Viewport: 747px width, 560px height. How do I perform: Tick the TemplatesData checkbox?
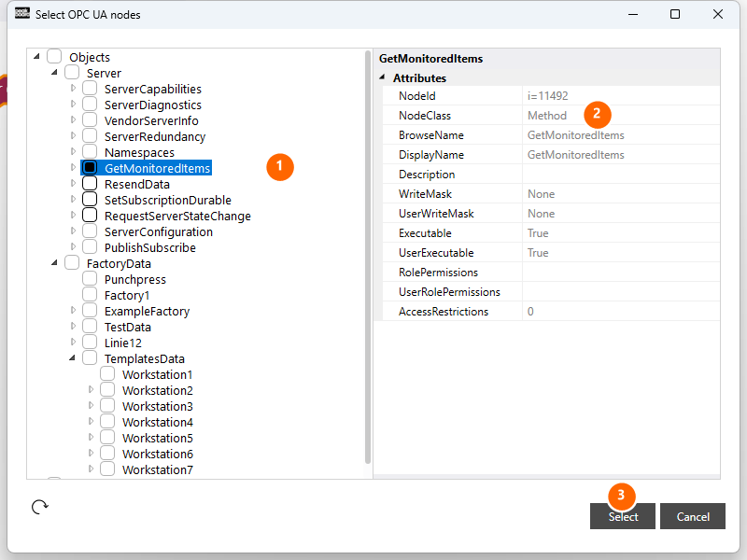click(90, 358)
